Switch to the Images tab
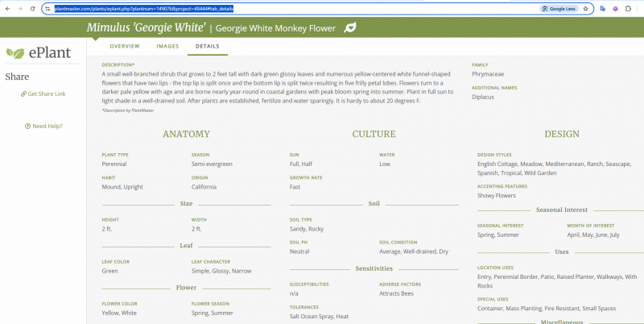The image size is (644, 324). coord(167,47)
